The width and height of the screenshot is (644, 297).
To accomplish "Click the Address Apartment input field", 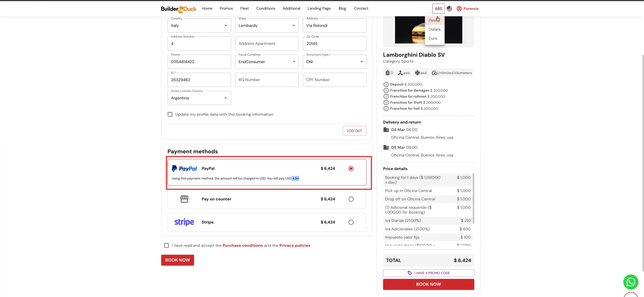I will point(267,44).
